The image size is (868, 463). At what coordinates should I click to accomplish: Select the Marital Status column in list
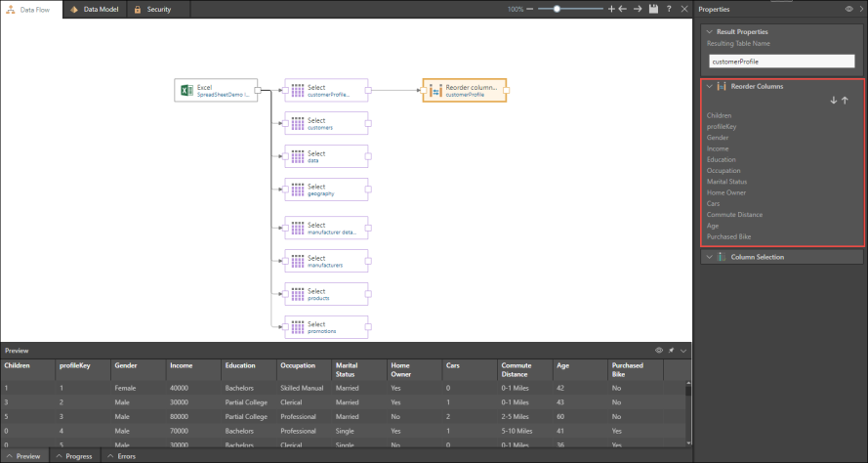coord(726,182)
